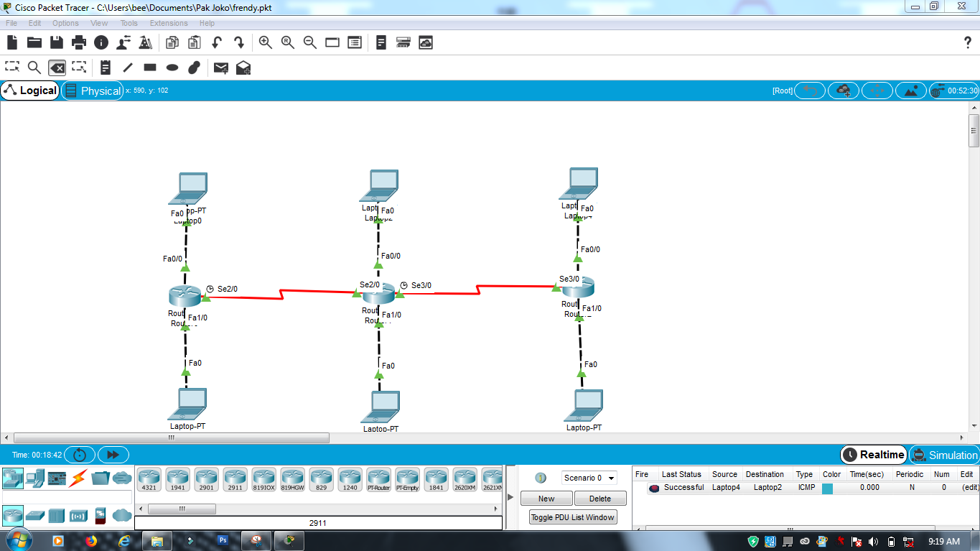This screenshot has height=551, width=980.
Task: Activate the Delete tool
Action: pyautogui.click(x=57, y=67)
